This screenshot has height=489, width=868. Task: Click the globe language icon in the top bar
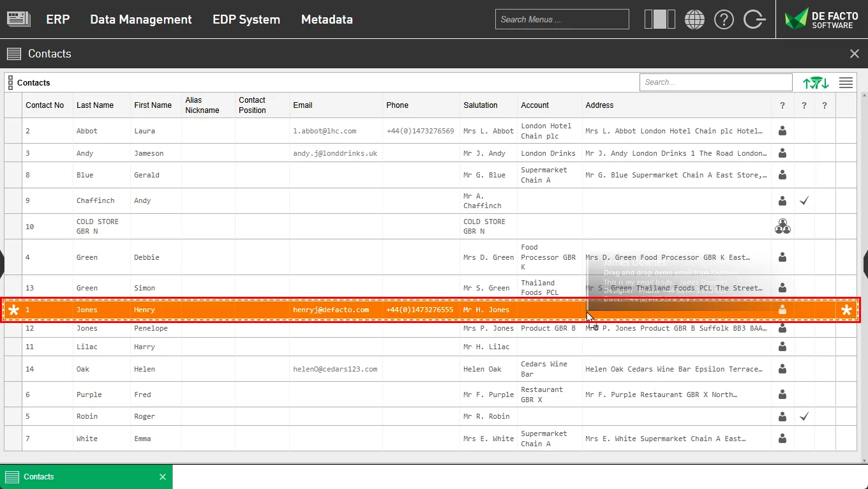(x=694, y=19)
